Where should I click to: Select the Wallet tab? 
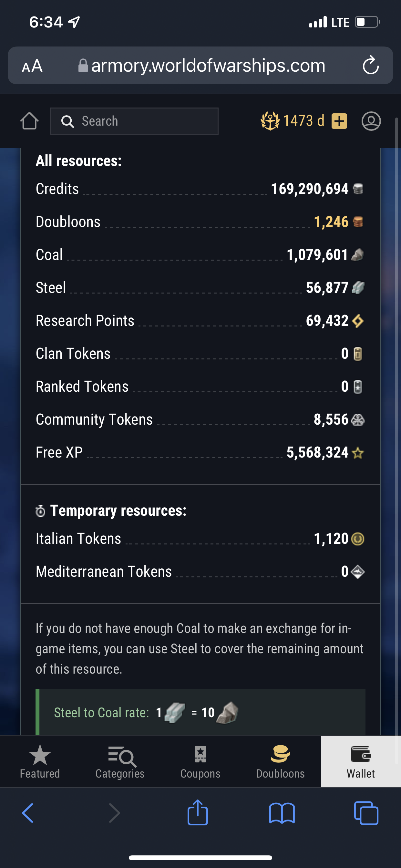pos(361,761)
